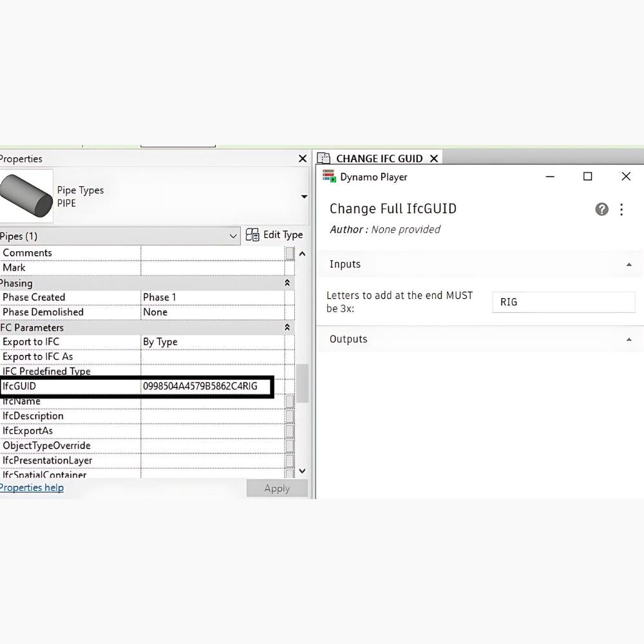Click the Dynamo Player logo icon

tap(329, 176)
